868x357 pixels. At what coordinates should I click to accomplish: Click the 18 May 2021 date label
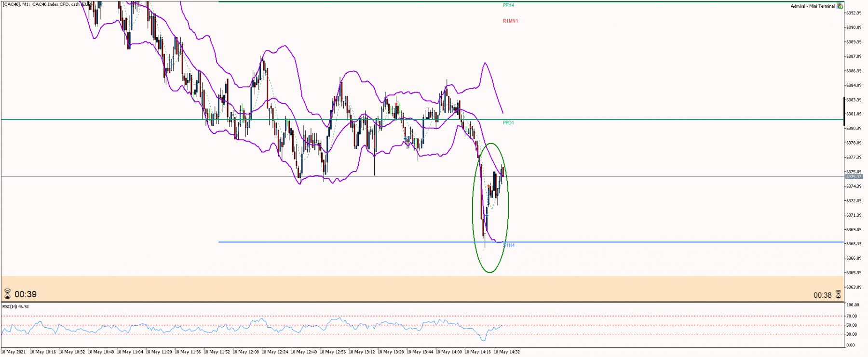14,352
